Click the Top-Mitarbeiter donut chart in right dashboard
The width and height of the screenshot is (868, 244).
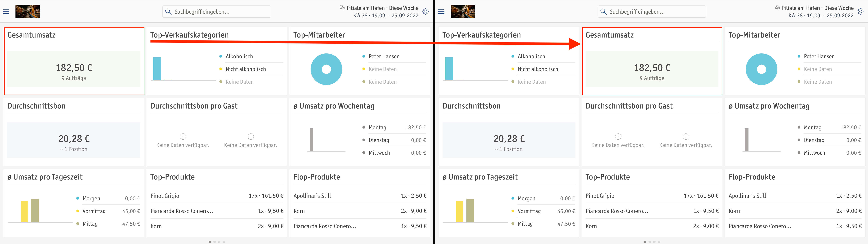tap(761, 69)
